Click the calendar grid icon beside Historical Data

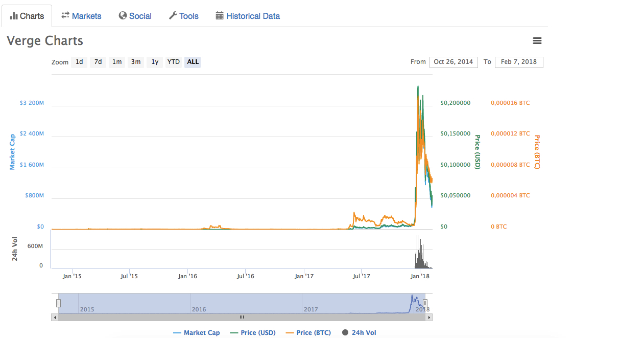point(220,16)
